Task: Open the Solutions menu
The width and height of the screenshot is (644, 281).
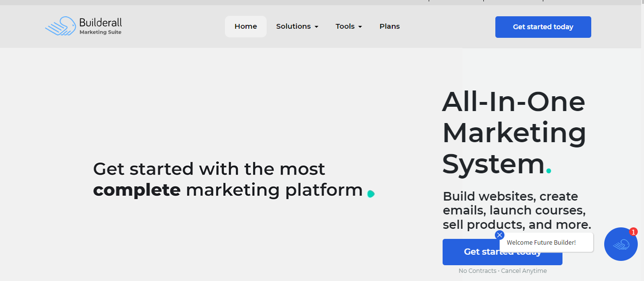Action: 293,26
